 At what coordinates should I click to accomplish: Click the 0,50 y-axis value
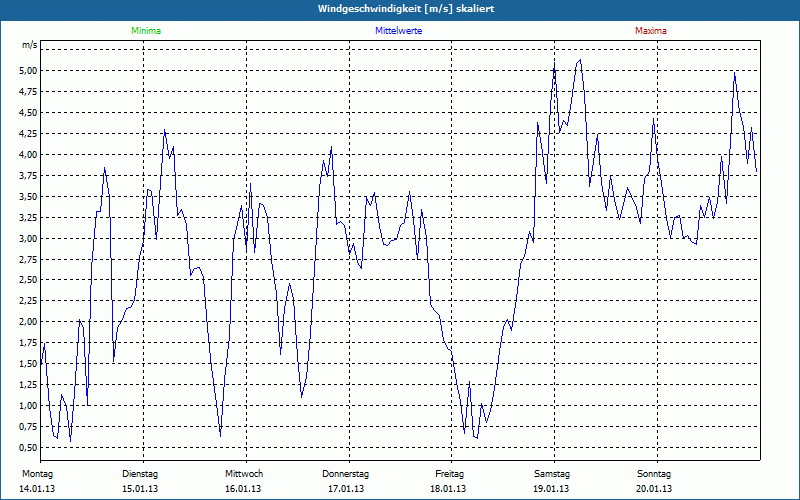tap(29, 447)
